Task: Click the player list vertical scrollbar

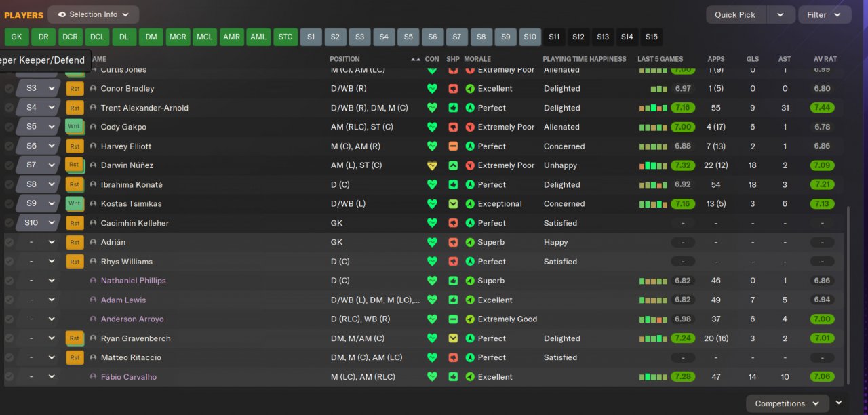Action: coord(848,295)
